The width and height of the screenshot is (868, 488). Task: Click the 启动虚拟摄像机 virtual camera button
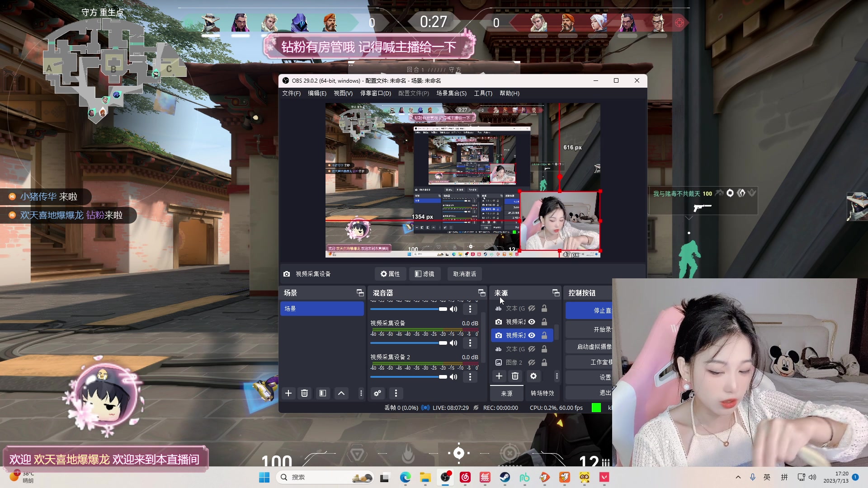tap(589, 347)
